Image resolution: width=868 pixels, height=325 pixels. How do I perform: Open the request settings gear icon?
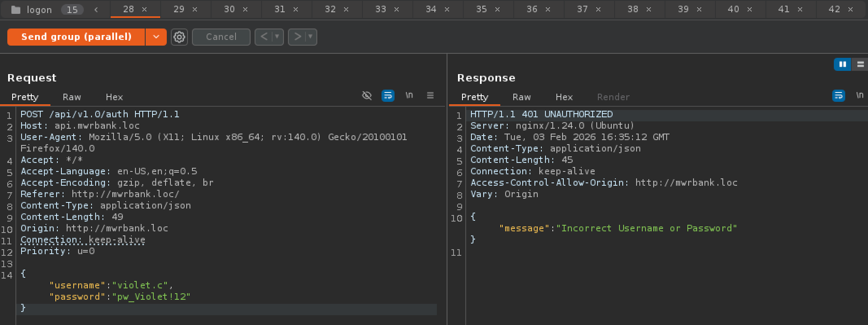click(x=179, y=37)
